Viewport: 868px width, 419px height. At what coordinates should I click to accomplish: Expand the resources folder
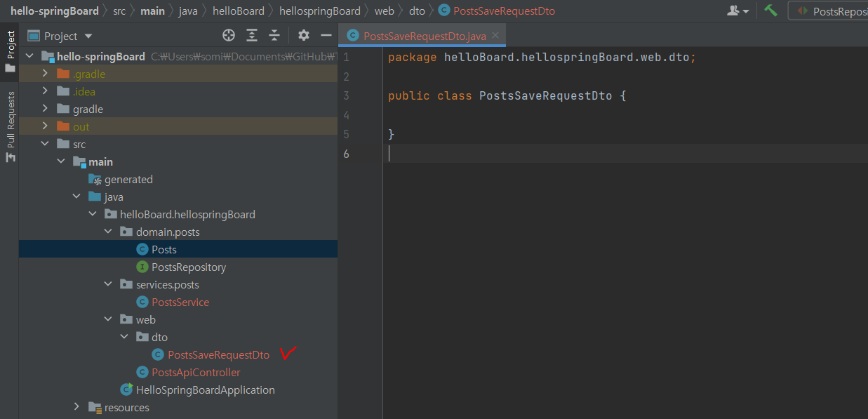(x=76, y=407)
